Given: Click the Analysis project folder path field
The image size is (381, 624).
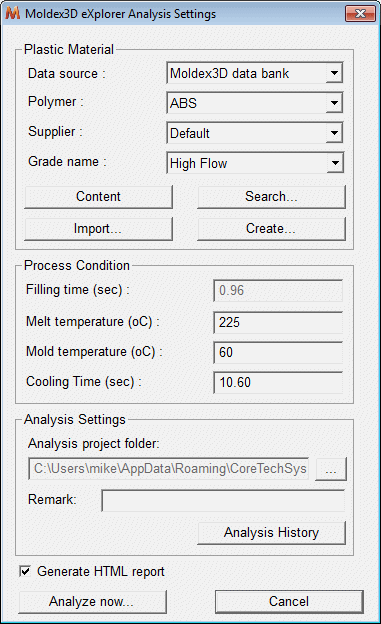Looking at the screenshot, I should tap(169, 468).
